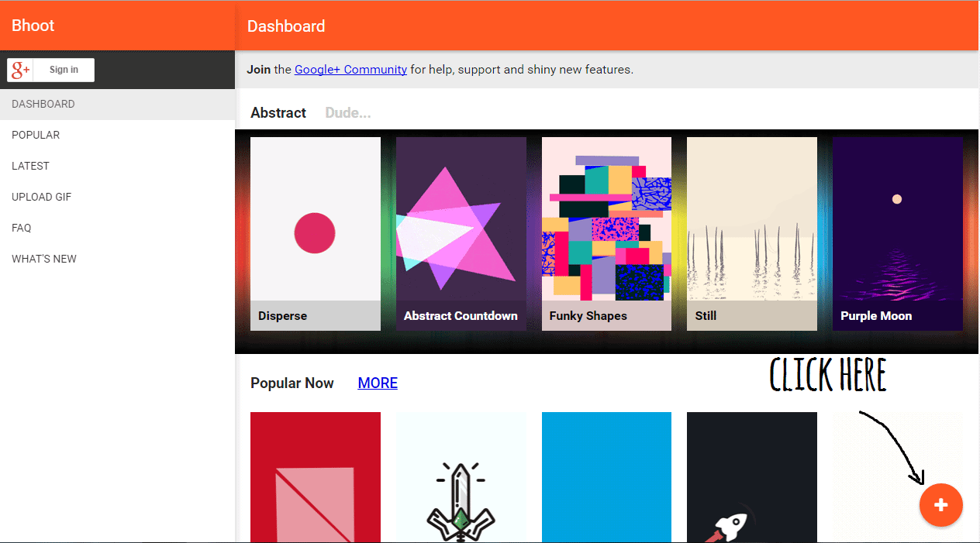View What's New in sidebar

pos(44,259)
